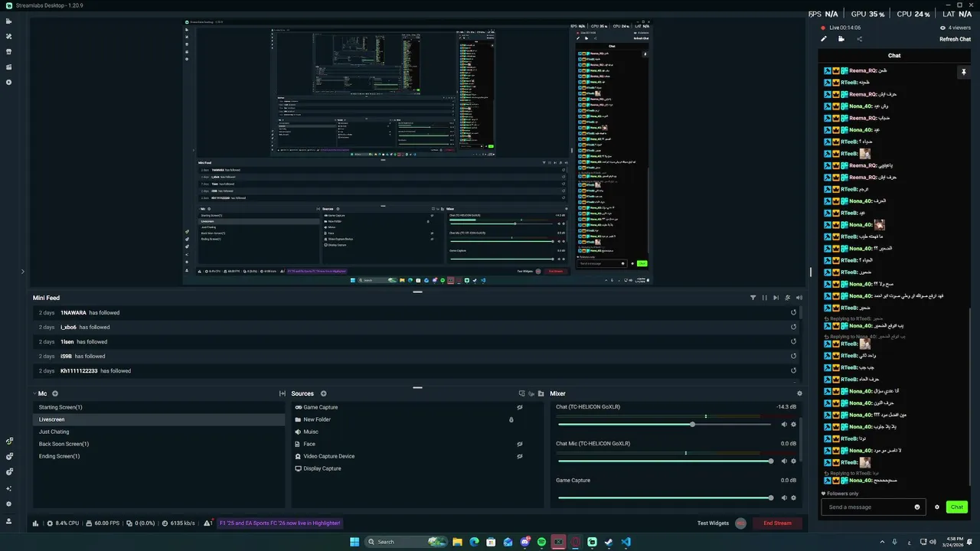The width and height of the screenshot is (980, 551).
Task: Select the Back Soon Screen(1) scene
Action: (x=159, y=444)
